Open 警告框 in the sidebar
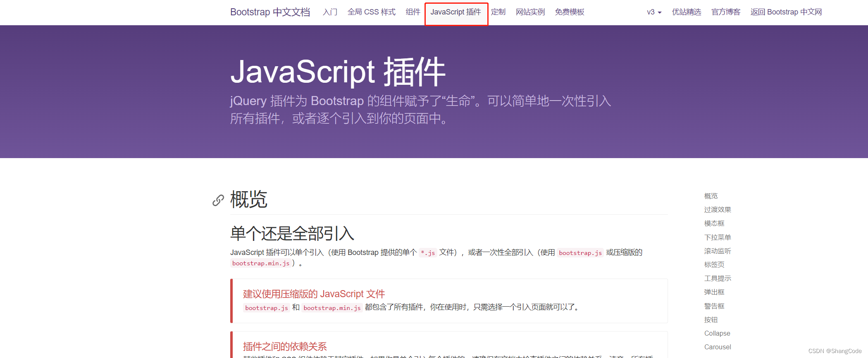This screenshot has width=868, height=358. 714,306
